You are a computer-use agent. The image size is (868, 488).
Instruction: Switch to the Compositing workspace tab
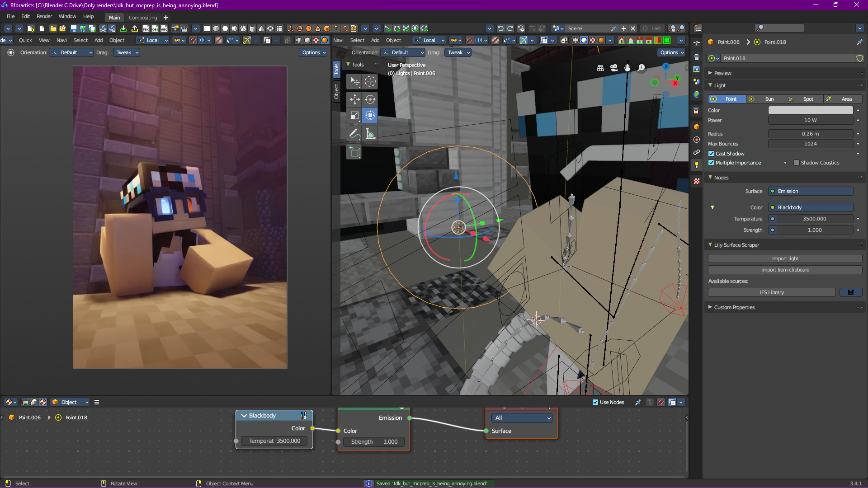coord(143,18)
